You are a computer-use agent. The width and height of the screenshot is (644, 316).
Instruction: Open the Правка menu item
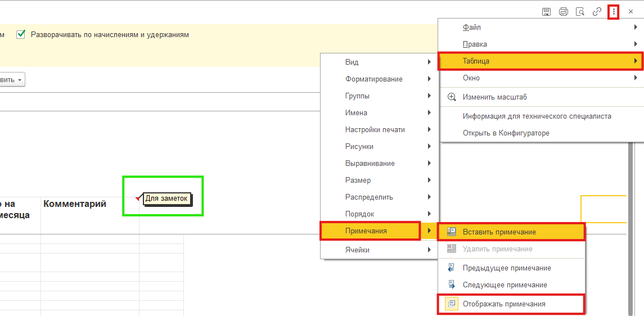541,44
